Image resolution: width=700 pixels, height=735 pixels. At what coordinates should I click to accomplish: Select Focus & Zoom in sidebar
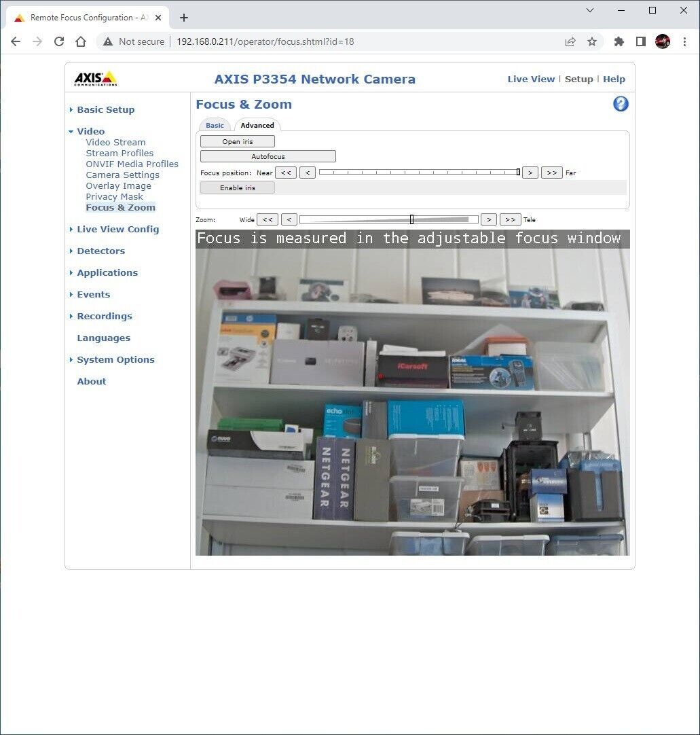[120, 208]
